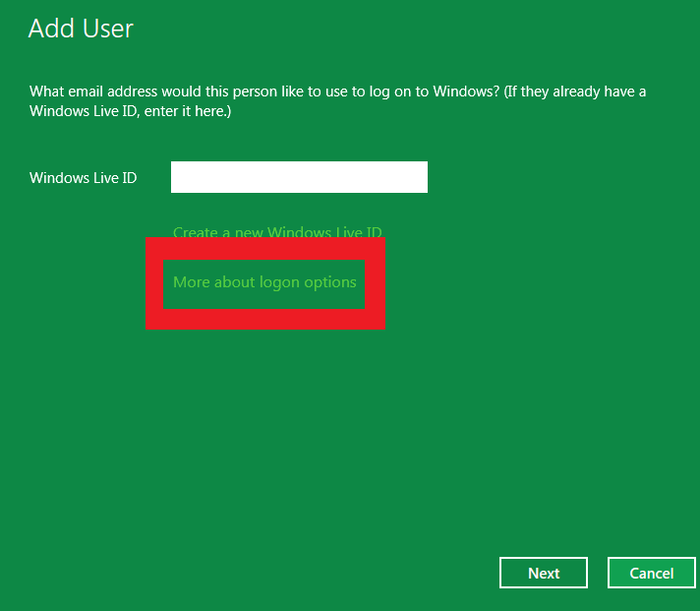
Task: Proceed with Next to continue setup
Action: 544,573
